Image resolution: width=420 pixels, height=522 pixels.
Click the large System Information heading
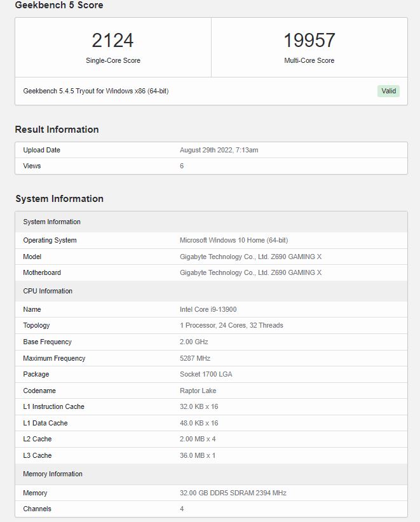click(59, 198)
